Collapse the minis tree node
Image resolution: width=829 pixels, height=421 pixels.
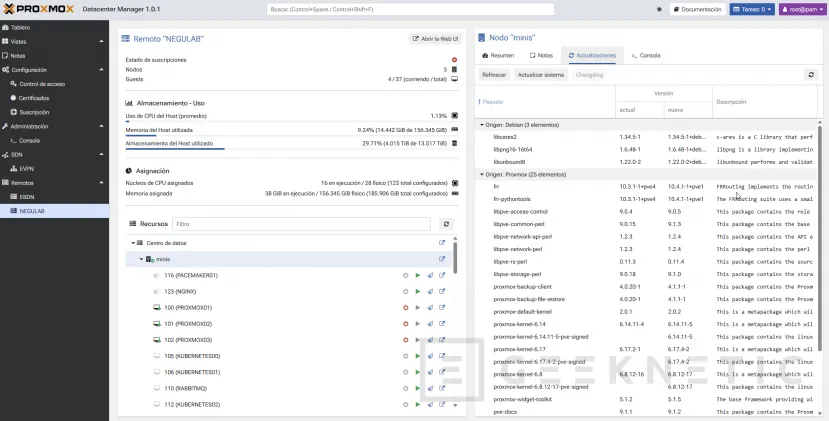(x=141, y=259)
